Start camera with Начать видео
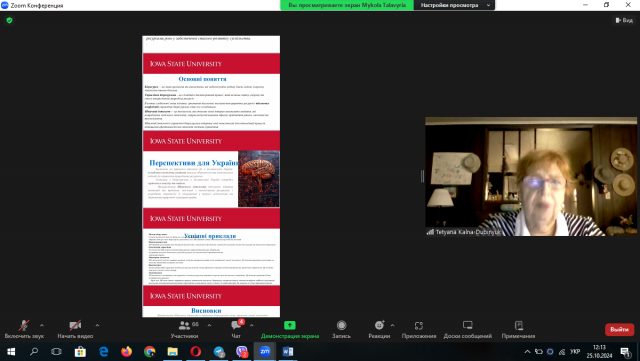Viewport: 640px width, 361px height. pos(75,329)
